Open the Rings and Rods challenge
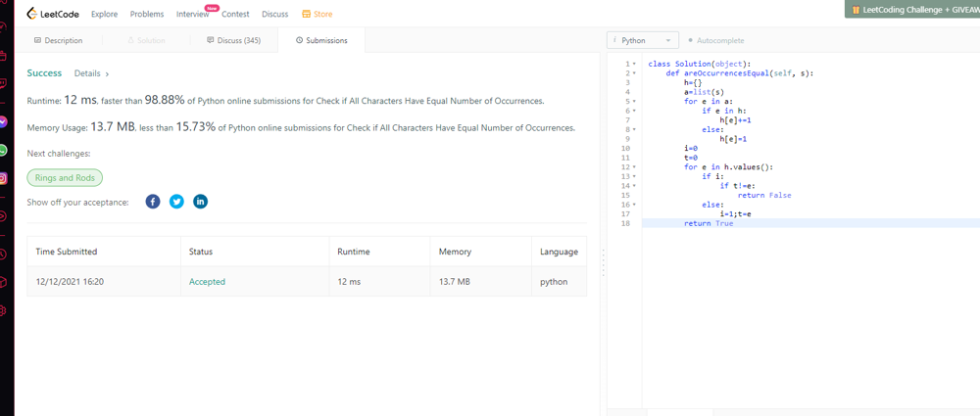The height and width of the screenshot is (416, 980). pos(65,177)
